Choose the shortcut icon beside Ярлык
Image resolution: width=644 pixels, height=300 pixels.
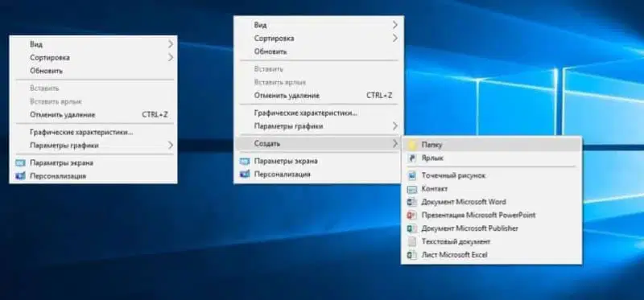412,158
